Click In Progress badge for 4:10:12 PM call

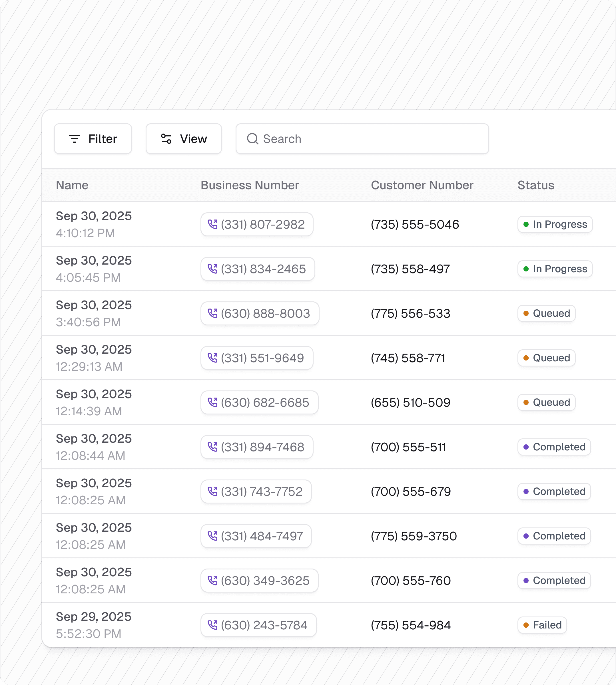(x=555, y=224)
